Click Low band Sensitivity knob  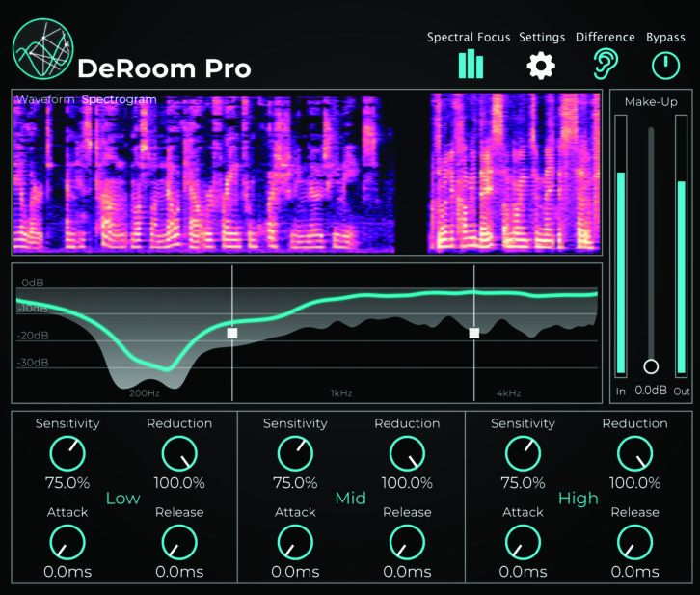click(x=67, y=453)
